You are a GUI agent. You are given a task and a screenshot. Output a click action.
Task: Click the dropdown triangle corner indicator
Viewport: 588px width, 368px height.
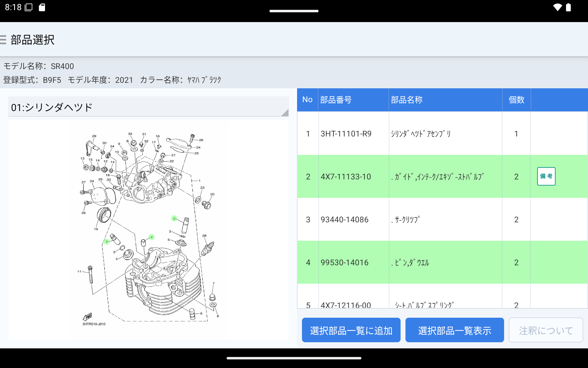tap(285, 113)
